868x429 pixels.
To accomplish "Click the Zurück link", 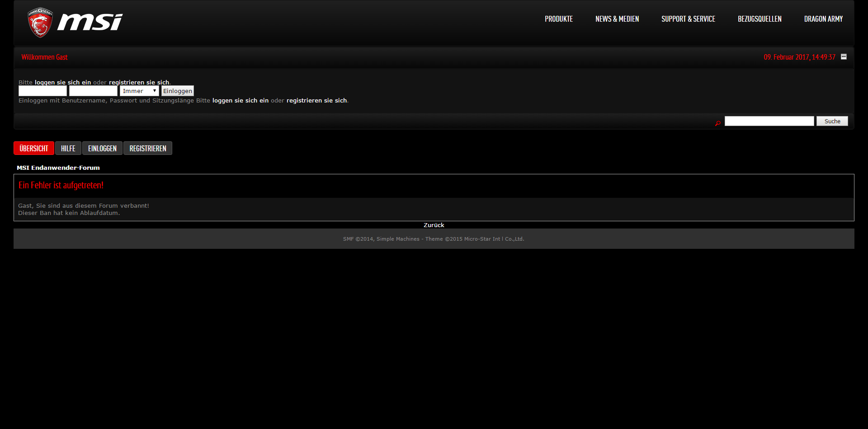I will [x=434, y=225].
